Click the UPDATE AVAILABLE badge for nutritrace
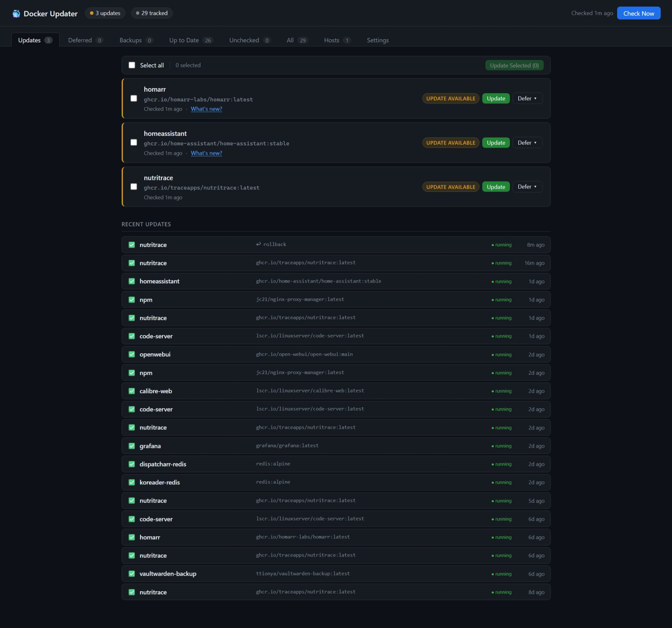The width and height of the screenshot is (672, 628). (x=451, y=187)
